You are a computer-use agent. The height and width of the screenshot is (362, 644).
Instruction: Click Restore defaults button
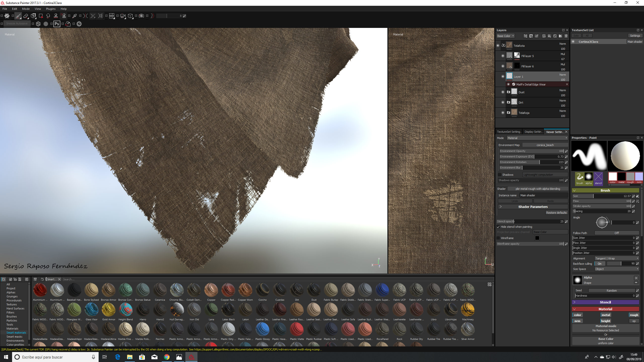[x=556, y=213]
